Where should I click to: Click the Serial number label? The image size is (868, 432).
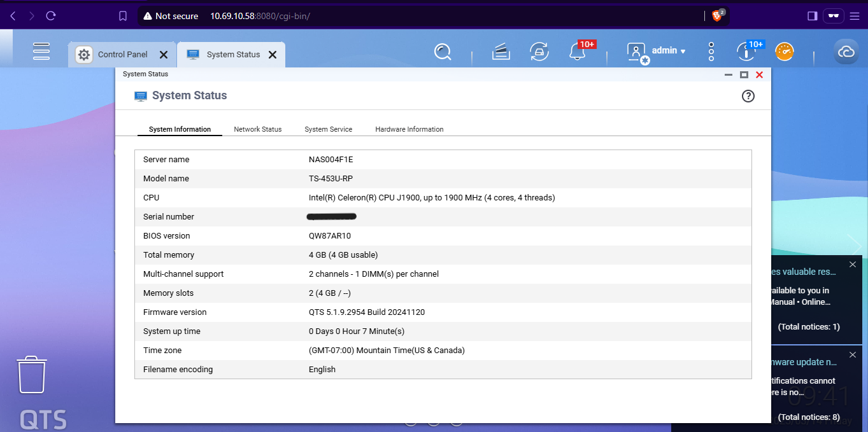click(169, 217)
